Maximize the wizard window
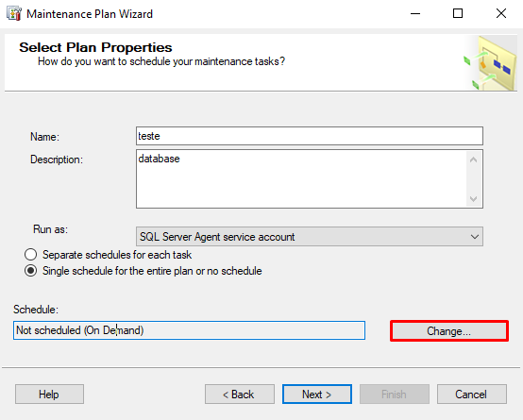The height and width of the screenshot is (420, 523). point(458,13)
